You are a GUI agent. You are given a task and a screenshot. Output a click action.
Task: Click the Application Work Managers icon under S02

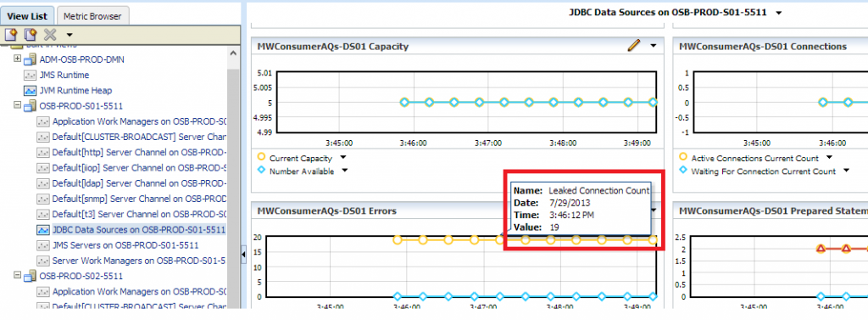coord(43,292)
